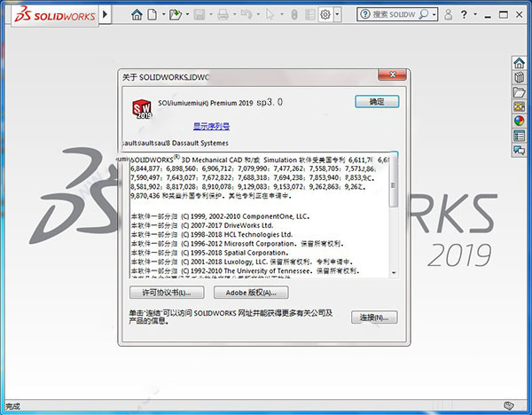Click the 显示序列号 link
532x415 pixels.
(211, 126)
